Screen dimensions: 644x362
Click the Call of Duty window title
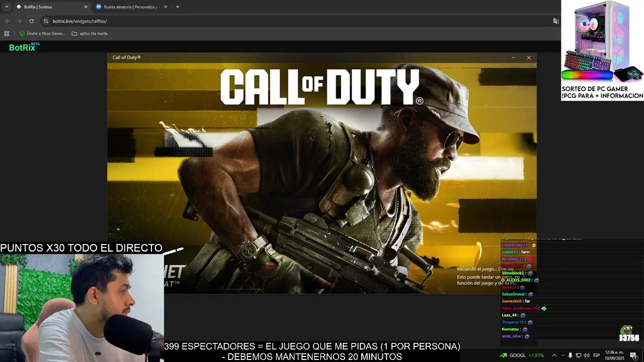(126, 57)
